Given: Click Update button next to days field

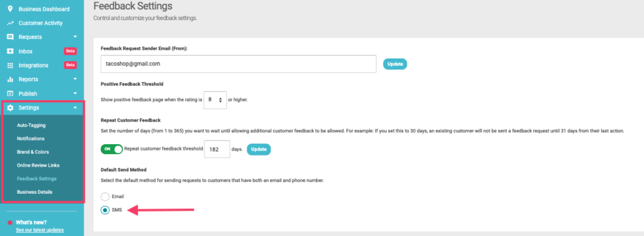Looking at the screenshot, I should coord(258,149).
